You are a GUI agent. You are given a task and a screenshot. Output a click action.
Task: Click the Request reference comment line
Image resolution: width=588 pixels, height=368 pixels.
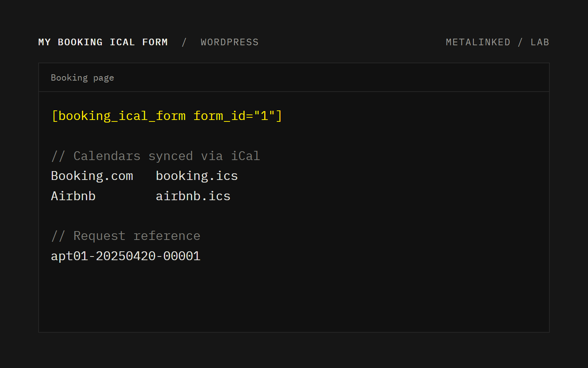click(126, 236)
